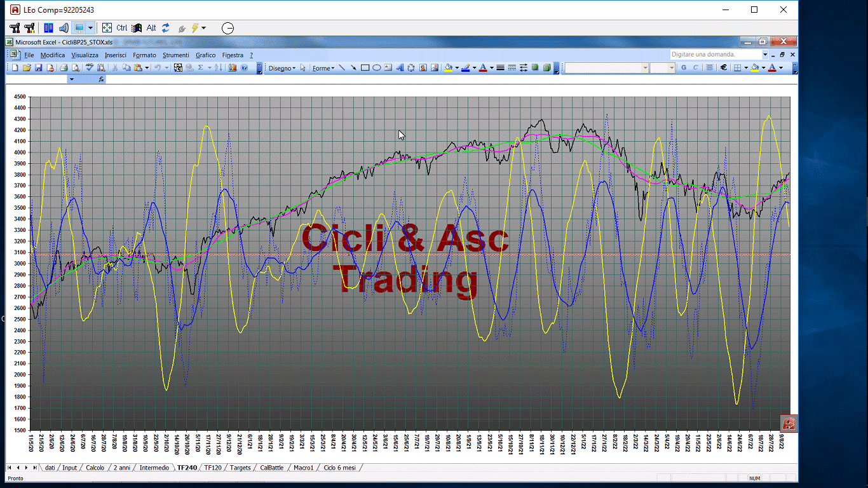Expand the font size combo box
Image resolution: width=868 pixels, height=488 pixels.
click(671, 67)
